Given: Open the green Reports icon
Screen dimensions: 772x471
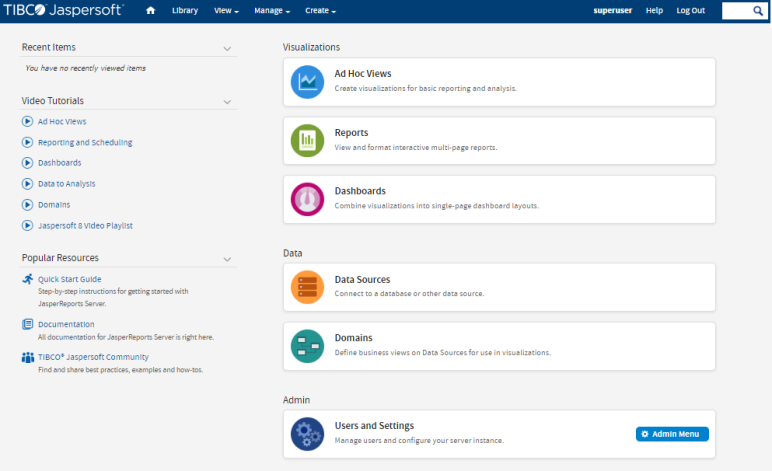Looking at the screenshot, I should tap(307, 141).
